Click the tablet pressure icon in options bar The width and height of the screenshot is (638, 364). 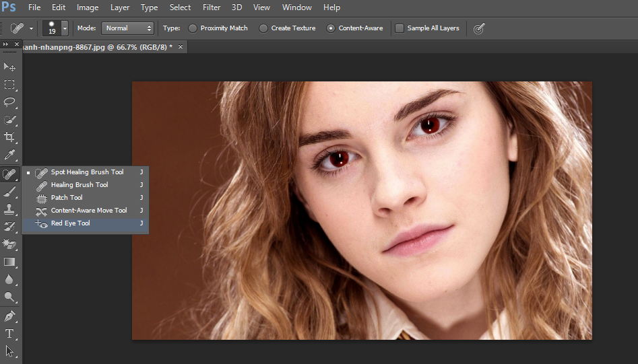pos(479,28)
